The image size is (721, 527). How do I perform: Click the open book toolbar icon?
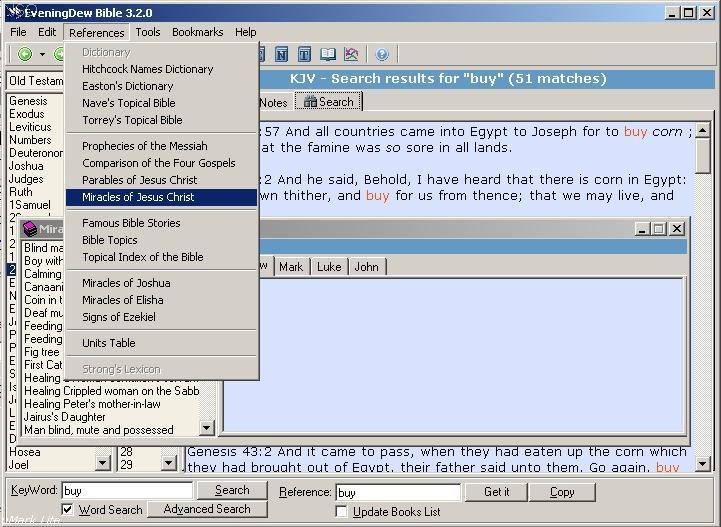point(328,55)
